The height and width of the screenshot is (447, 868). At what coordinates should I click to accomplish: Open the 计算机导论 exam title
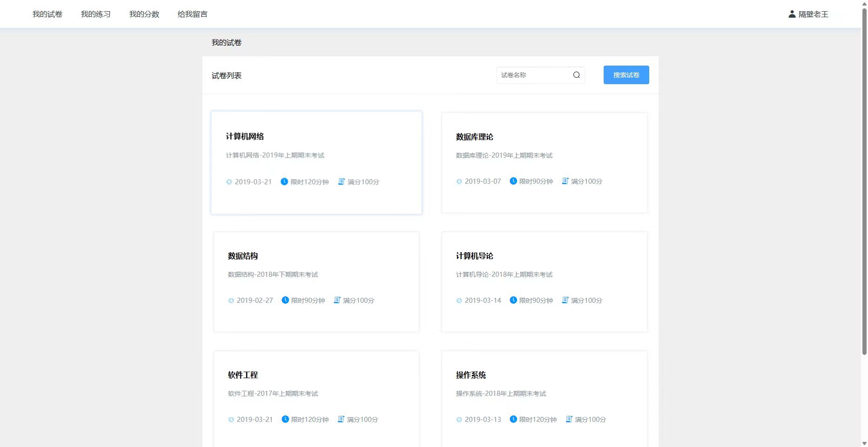[475, 256]
